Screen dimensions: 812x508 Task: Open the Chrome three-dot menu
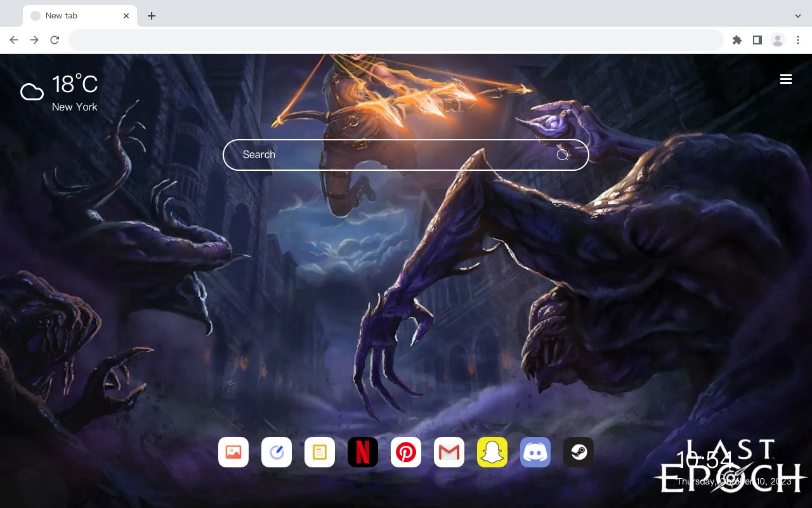point(798,40)
